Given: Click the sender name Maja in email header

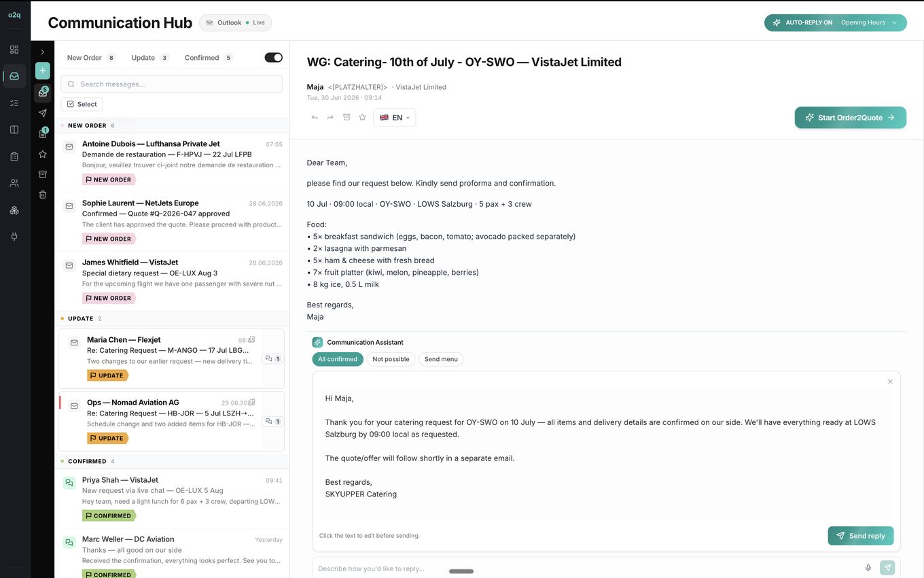Looking at the screenshot, I should (315, 87).
